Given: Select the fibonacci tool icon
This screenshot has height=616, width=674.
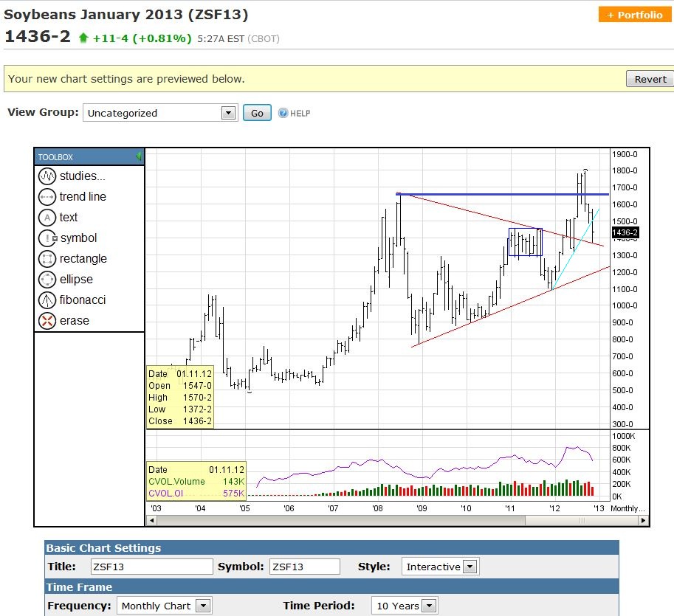Looking at the screenshot, I should click(x=47, y=300).
